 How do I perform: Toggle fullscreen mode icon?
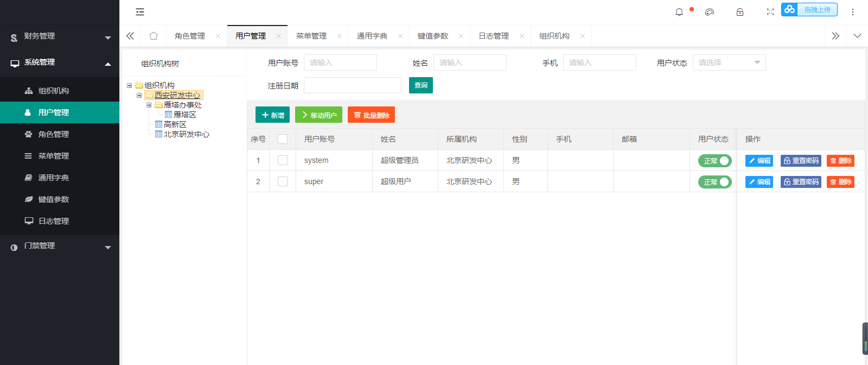770,12
